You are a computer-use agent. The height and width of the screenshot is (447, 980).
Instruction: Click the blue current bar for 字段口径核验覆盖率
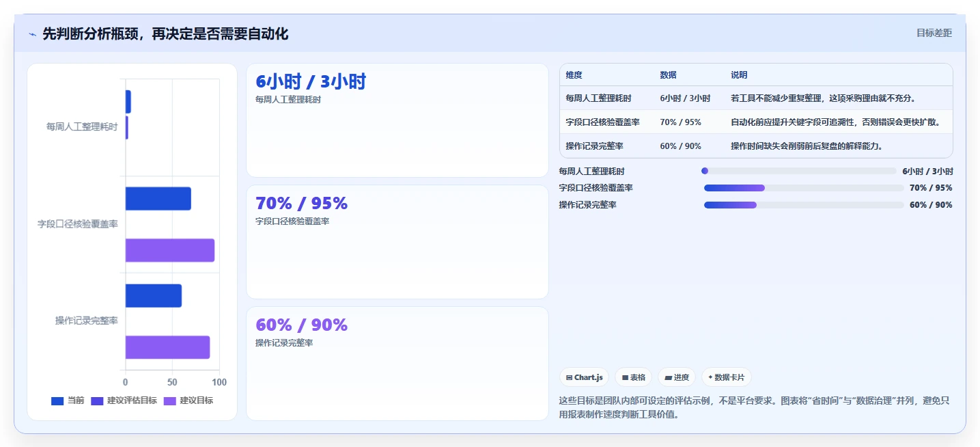coord(158,199)
